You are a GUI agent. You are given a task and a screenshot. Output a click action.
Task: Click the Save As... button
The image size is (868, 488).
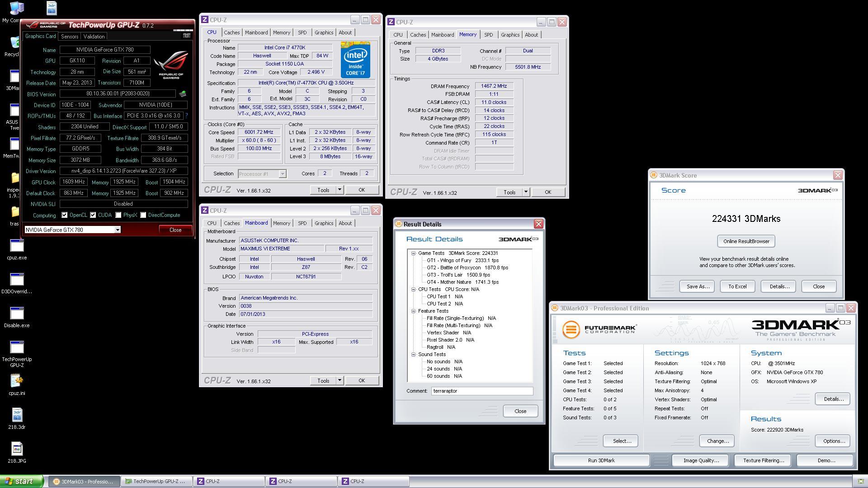pos(698,286)
